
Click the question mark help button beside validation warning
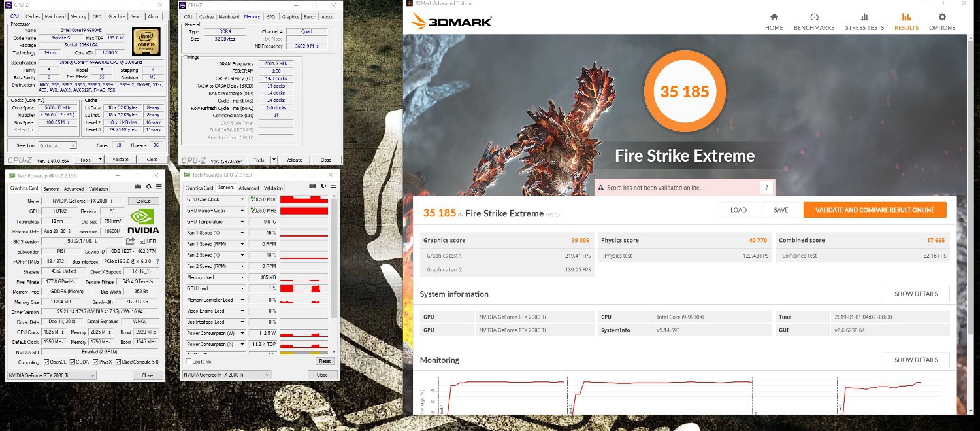click(766, 188)
